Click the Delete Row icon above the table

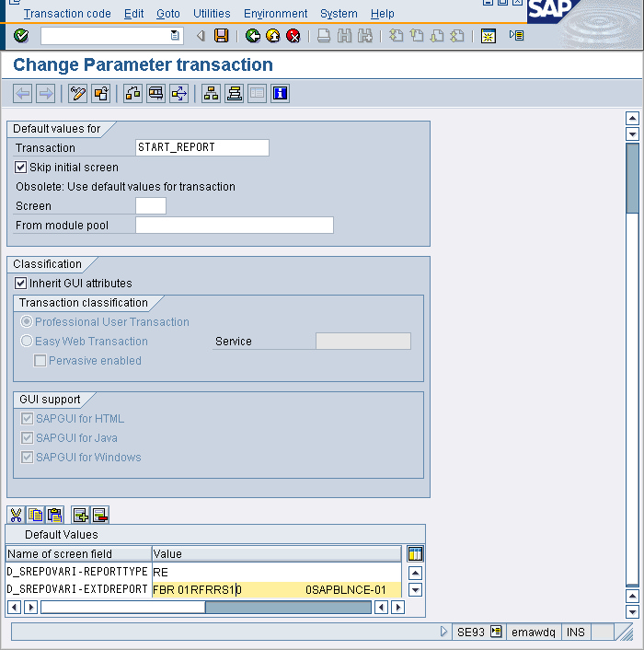pos(100,515)
